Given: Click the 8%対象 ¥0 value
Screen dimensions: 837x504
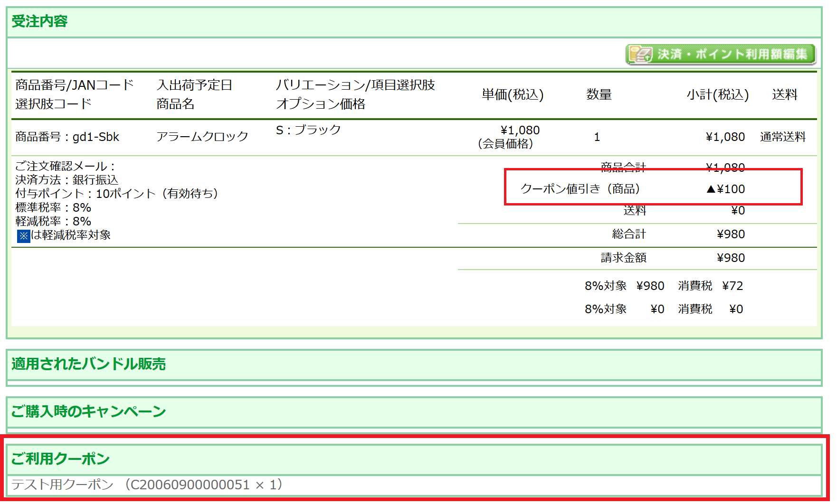Looking at the screenshot, I should point(657,309).
